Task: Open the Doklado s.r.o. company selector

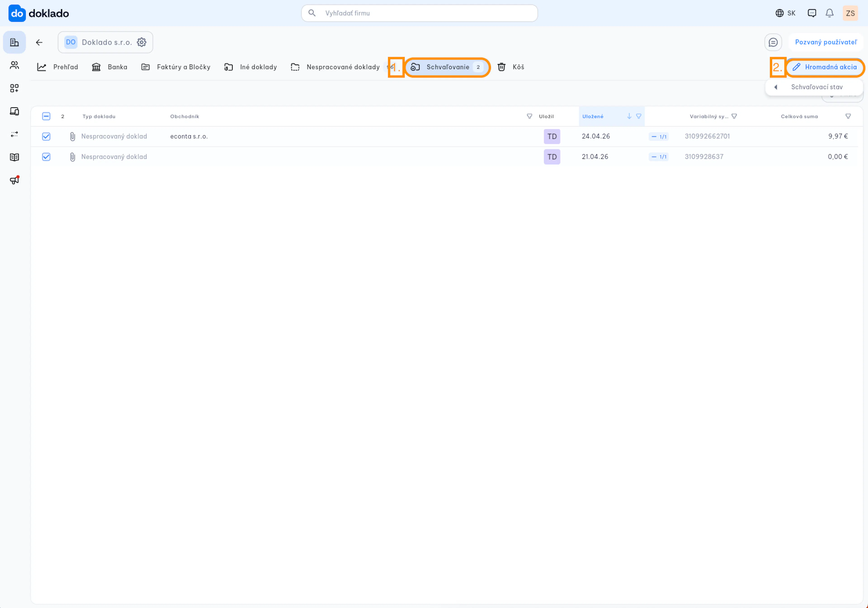Action: [106, 42]
